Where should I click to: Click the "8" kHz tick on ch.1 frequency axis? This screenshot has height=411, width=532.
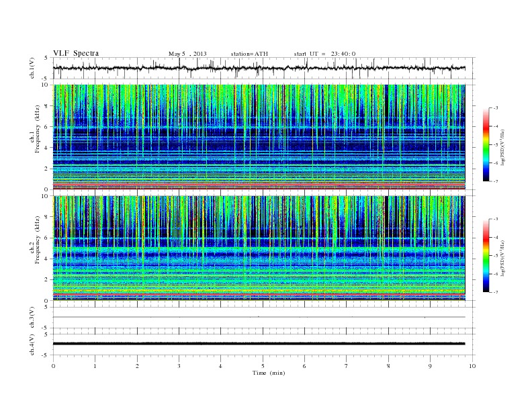point(46,106)
